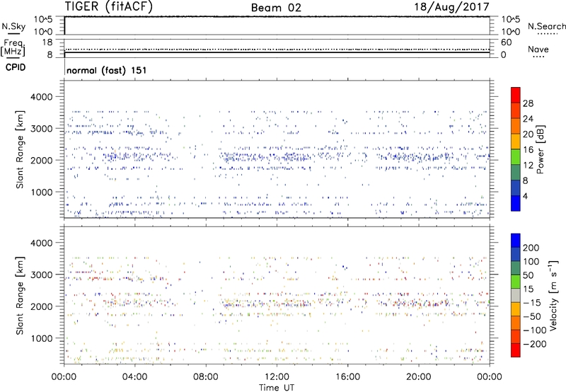Select the CPID row label
This screenshot has height=392, width=566.
tap(16, 67)
